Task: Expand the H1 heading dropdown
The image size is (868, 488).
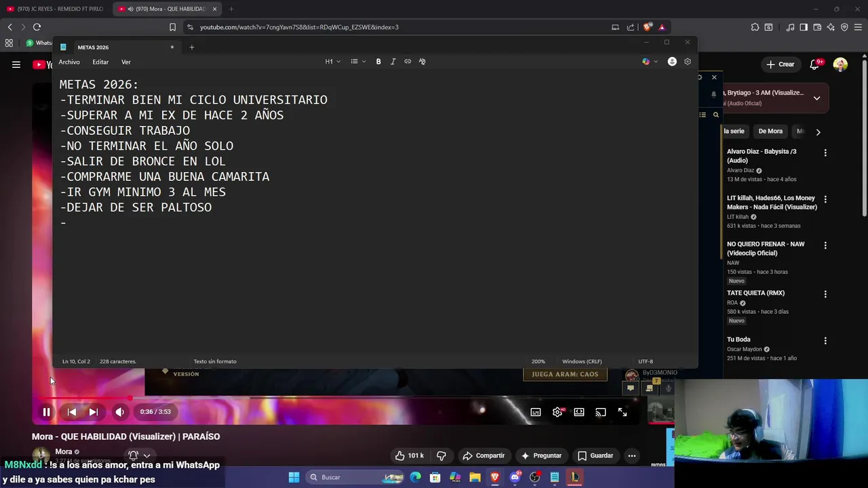Action: click(332, 62)
